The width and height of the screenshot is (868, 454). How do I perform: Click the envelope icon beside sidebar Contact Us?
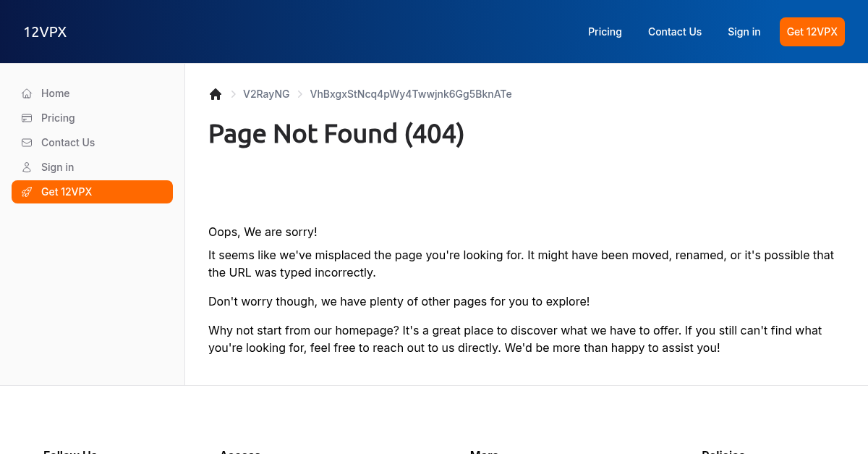point(27,143)
